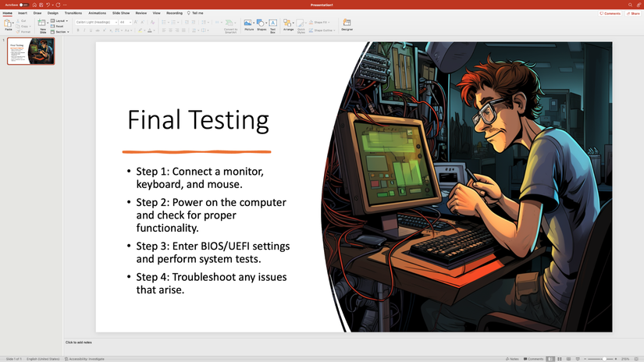Click "English (United States)" in the status bar
This screenshot has height=362, width=644.
coord(43,359)
